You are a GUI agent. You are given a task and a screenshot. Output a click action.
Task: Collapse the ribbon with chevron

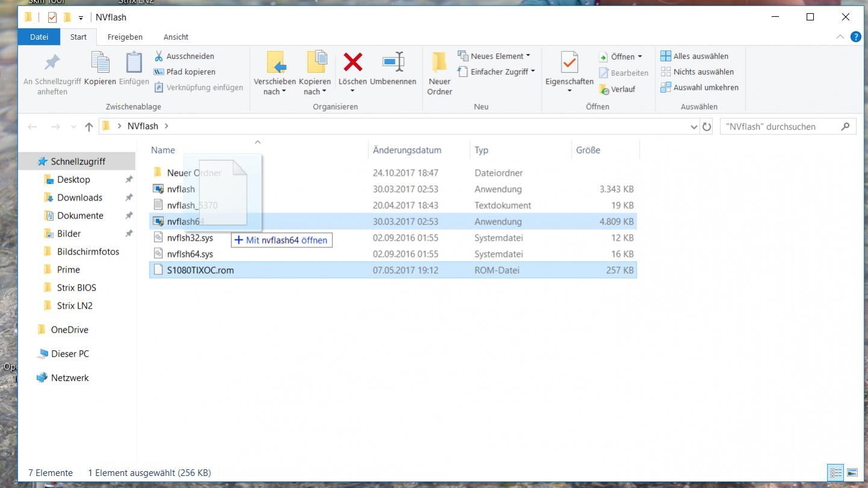840,37
